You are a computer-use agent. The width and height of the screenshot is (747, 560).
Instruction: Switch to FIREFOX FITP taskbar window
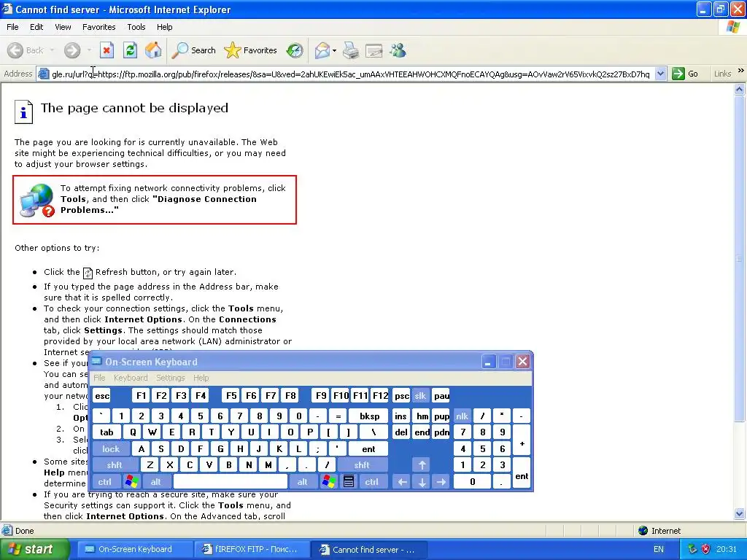tap(252, 549)
